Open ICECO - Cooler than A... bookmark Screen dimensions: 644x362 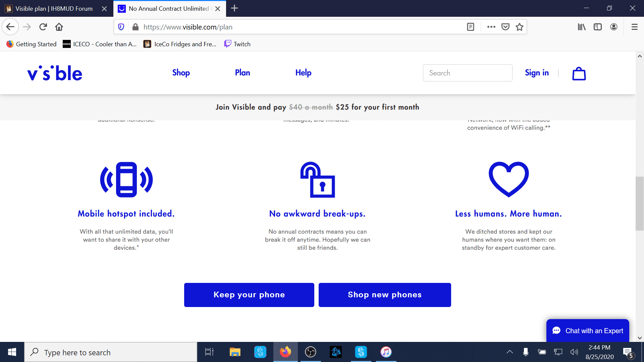point(100,44)
